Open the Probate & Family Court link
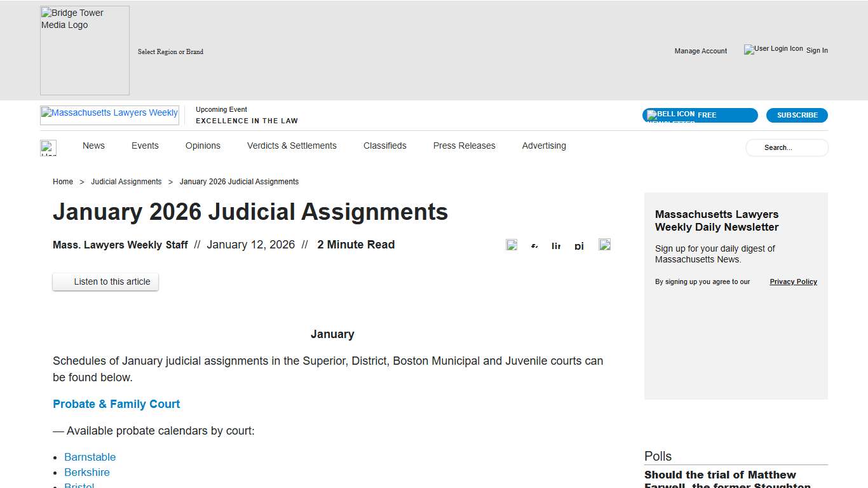 [x=116, y=403]
